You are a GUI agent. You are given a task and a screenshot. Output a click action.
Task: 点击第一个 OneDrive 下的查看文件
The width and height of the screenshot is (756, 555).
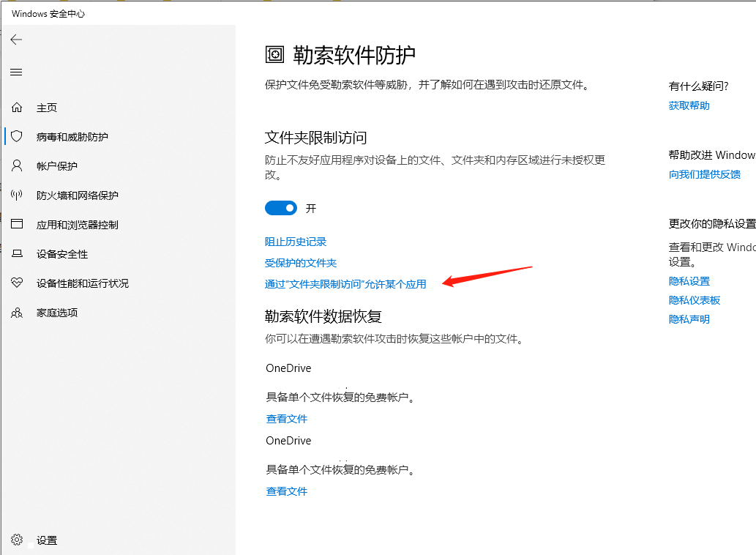287,418
